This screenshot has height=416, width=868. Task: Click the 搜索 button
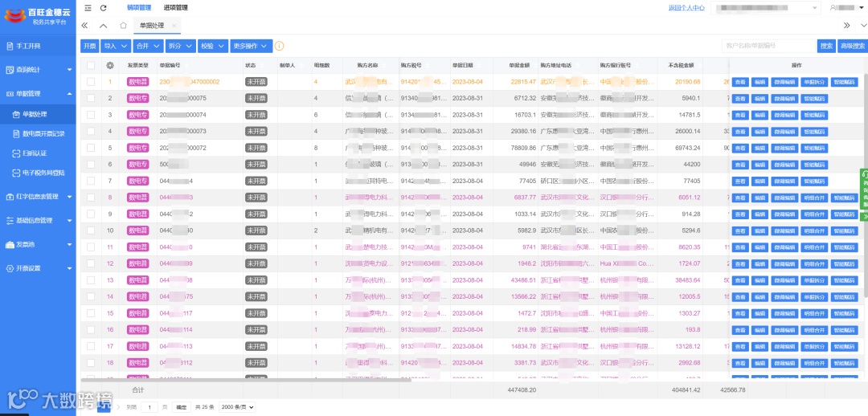[826, 46]
